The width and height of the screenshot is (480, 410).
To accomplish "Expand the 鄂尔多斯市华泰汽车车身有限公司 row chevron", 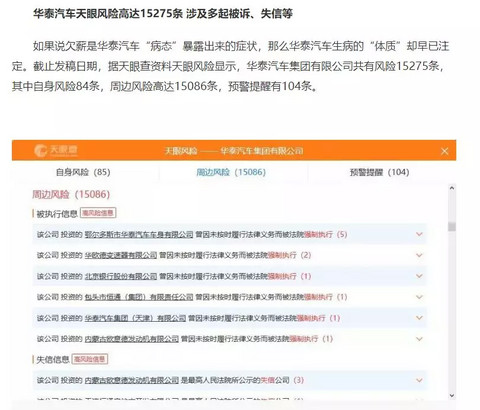I will click(419, 234).
